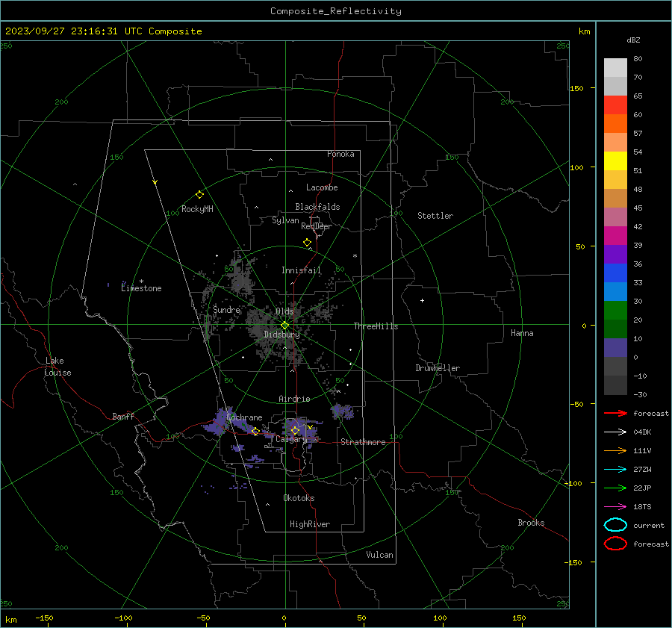Click the Composite_Reflectivity title
This screenshot has width=672, height=628.
point(336,11)
